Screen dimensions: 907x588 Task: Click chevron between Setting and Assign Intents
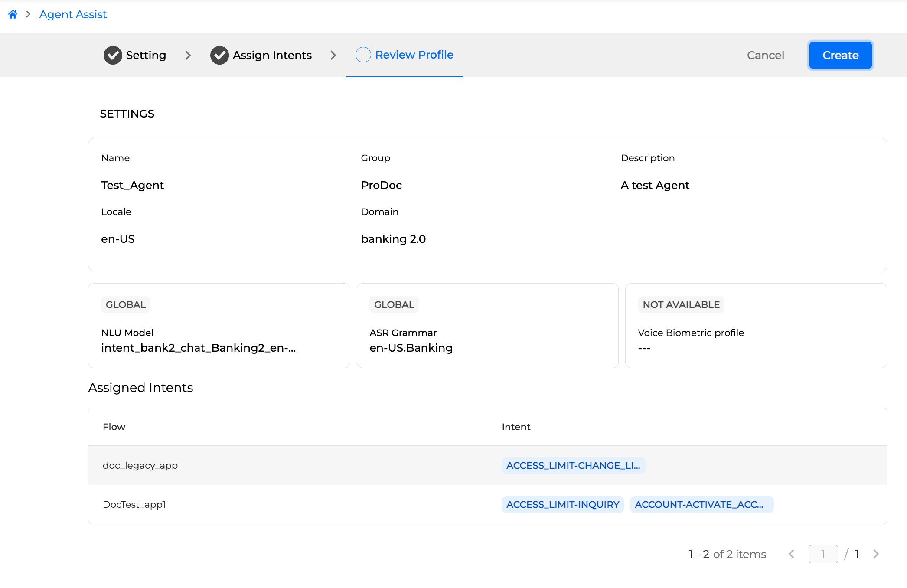tap(188, 55)
